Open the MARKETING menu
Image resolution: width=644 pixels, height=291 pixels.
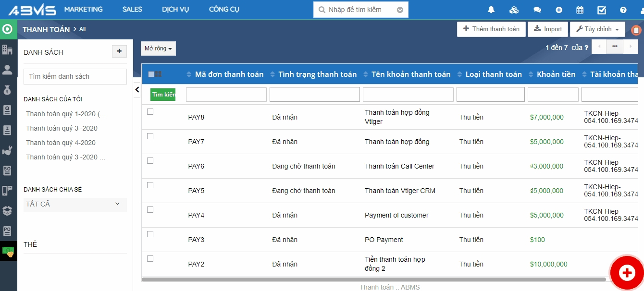click(83, 10)
